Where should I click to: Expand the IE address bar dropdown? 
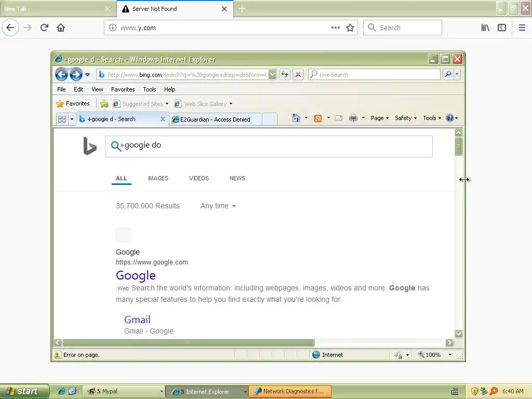272,75
